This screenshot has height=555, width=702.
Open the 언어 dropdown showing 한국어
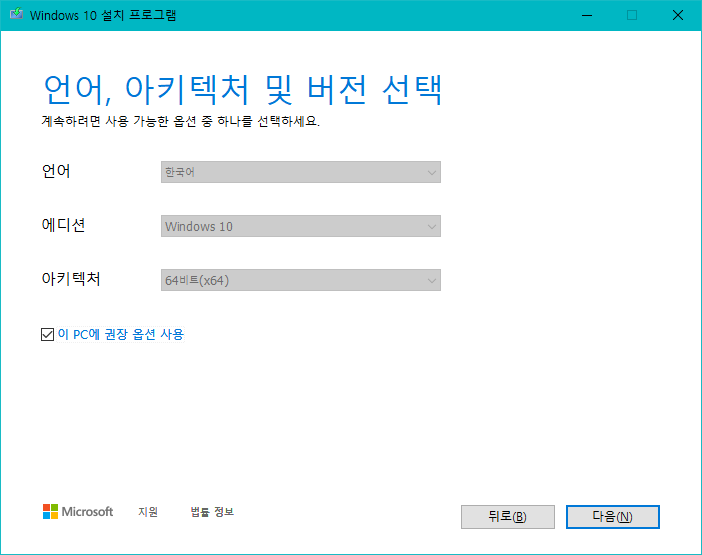(x=301, y=172)
